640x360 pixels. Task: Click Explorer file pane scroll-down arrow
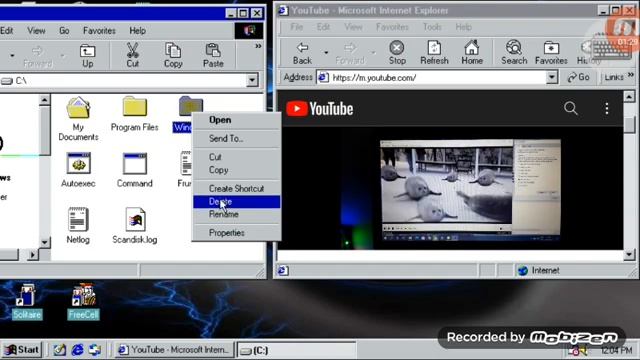tap(45, 242)
